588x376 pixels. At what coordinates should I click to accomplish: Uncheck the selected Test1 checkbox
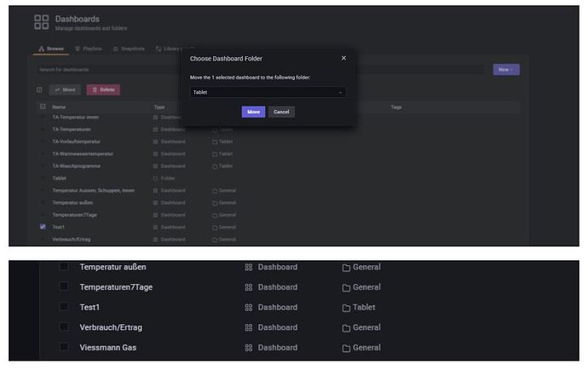pos(43,227)
